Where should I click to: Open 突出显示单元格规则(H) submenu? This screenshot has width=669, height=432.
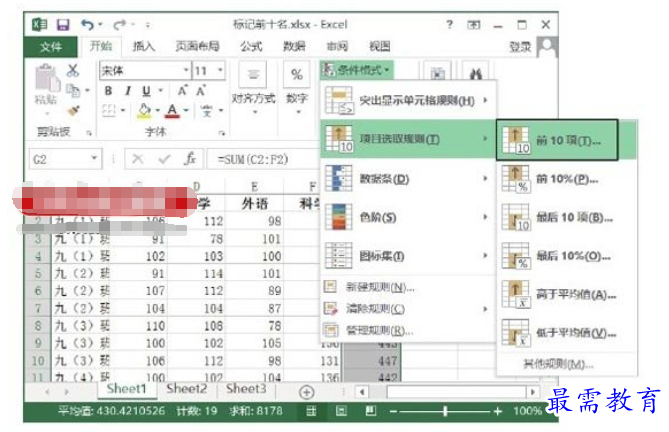(x=408, y=101)
